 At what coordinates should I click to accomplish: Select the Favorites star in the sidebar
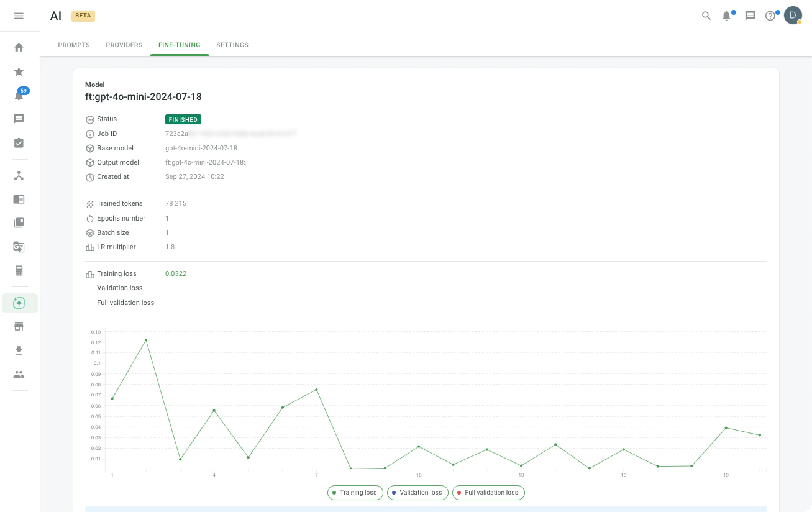(x=19, y=71)
